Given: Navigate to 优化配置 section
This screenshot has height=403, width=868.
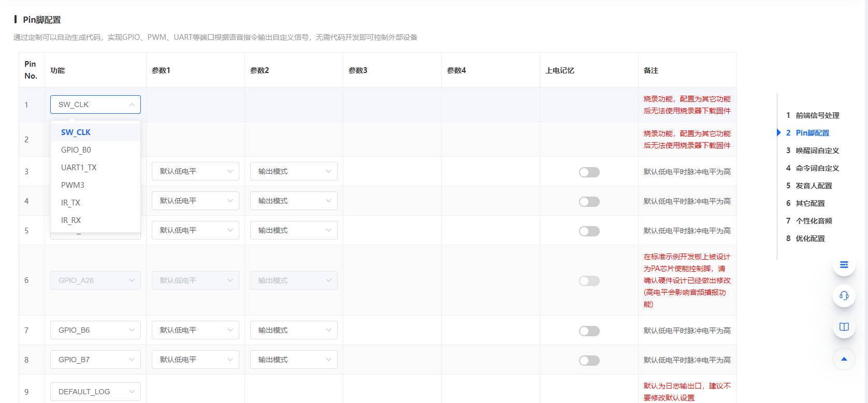Looking at the screenshot, I should (810, 238).
